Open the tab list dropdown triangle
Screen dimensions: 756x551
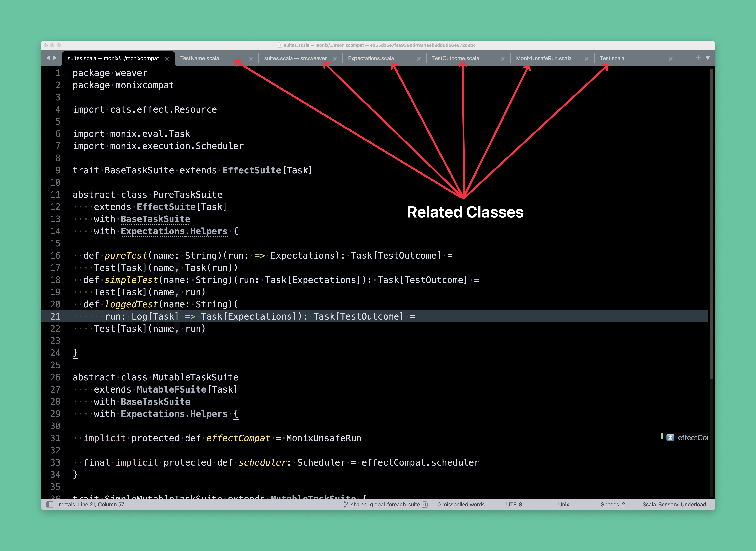point(708,58)
